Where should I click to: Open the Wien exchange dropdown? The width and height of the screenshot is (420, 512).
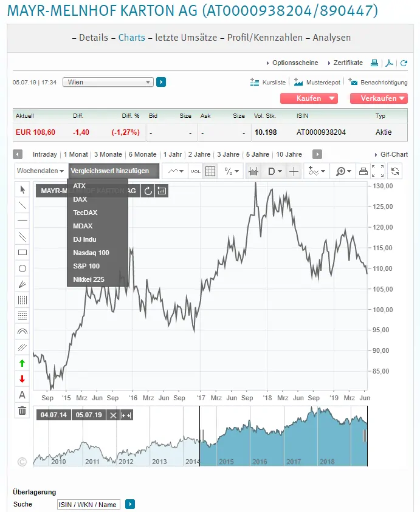(108, 82)
